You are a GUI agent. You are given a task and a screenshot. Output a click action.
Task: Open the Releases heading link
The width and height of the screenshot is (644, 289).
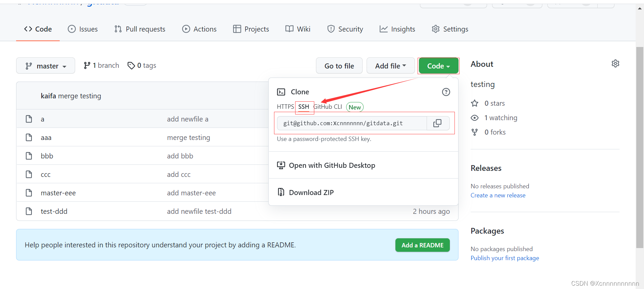[x=486, y=168]
